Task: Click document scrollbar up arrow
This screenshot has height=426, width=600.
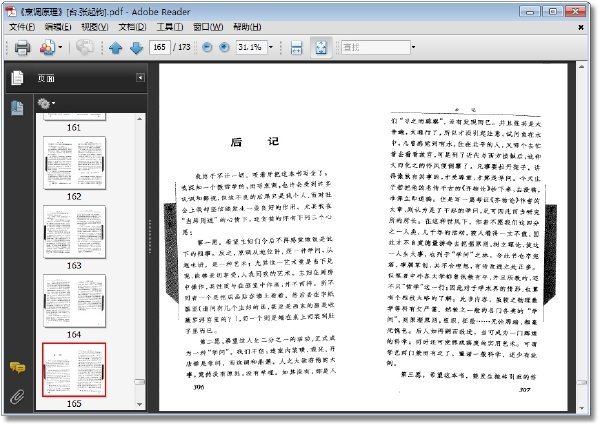Action: [x=582, y=67]
